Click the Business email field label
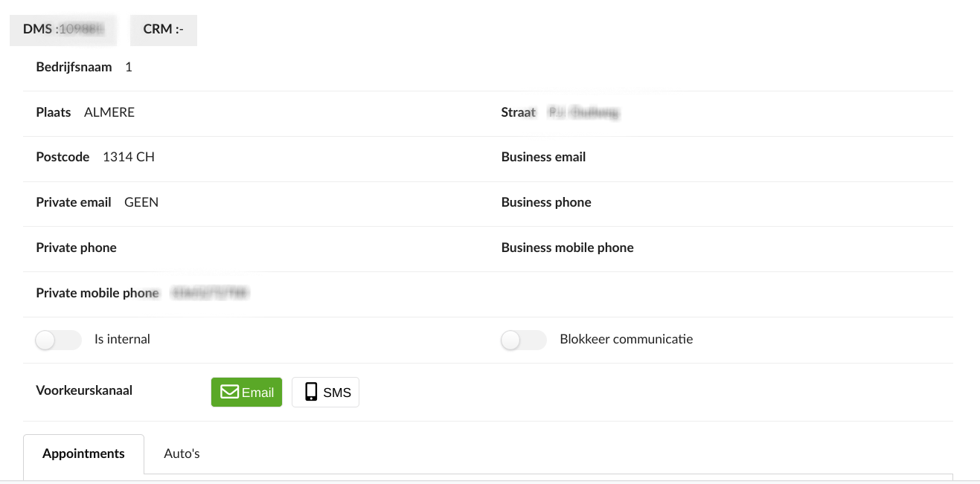Image resolution: width=980 pixels, height=484 pixels. click(543, 157)
